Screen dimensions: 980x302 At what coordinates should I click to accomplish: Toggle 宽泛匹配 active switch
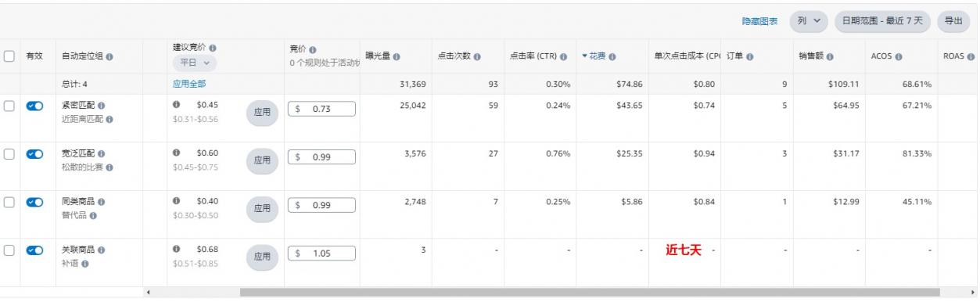pyautogui.click(x=35, y=155)
